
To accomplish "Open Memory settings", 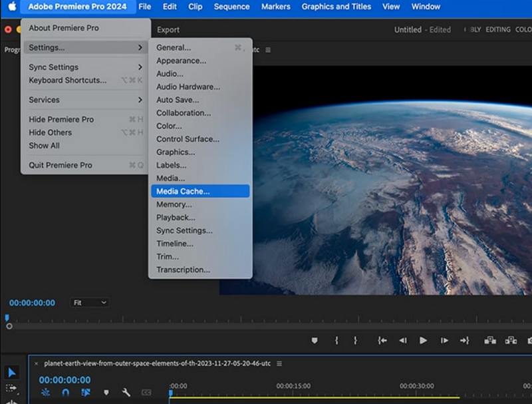I will [x=200, y=204].
